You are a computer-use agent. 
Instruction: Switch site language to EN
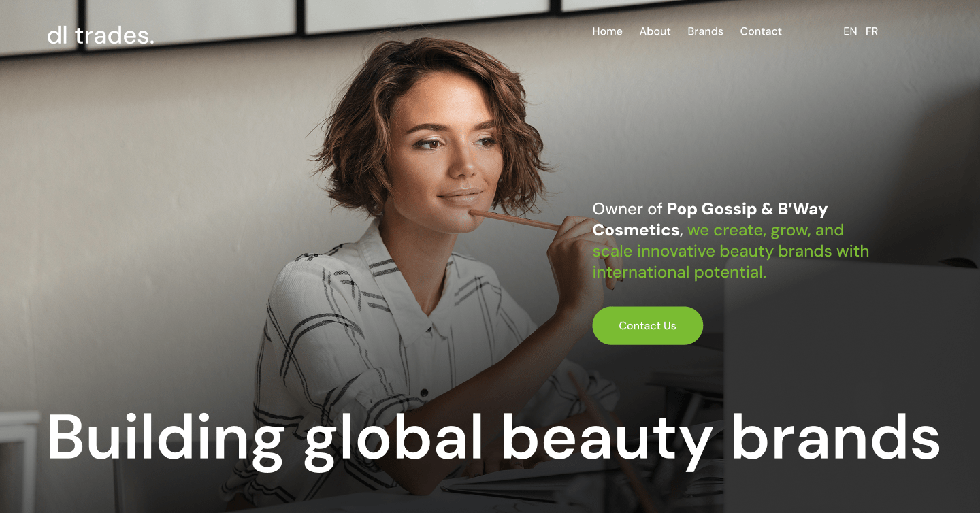(x=850, y=31)
